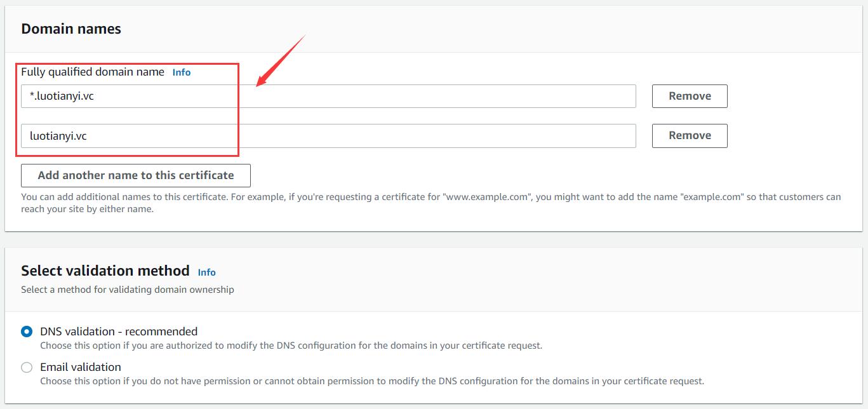Click the Email validation label text
Image resolution: width=868 pixels, height=409 pixels.
pos(81,367)
